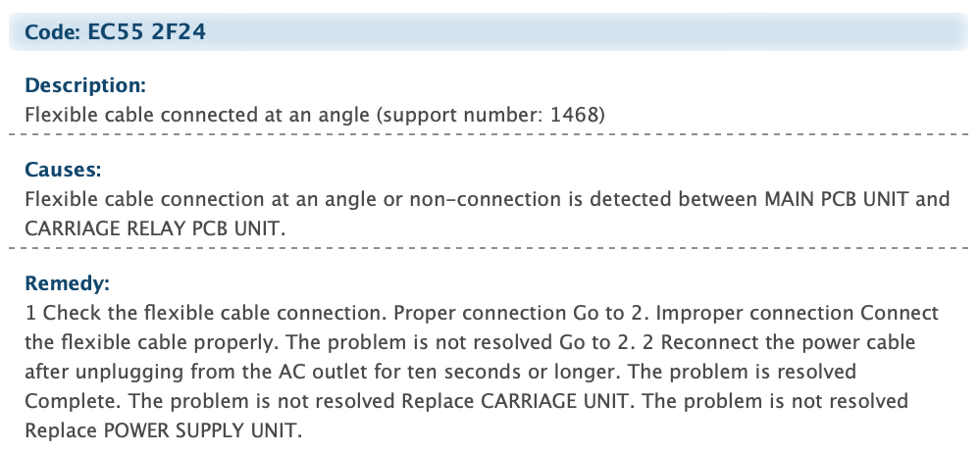980x453 pixels.
Task: Select Replace CARRIAGE UNIT in the remedy
Action: [x=514, y=401]
